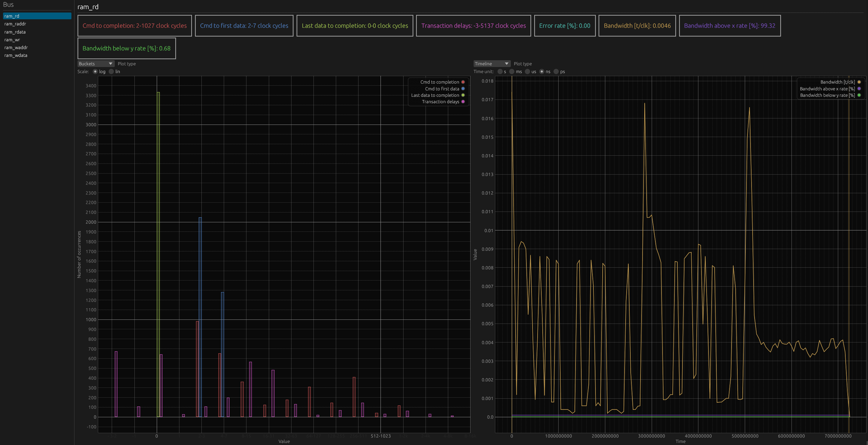Toggle Bandwidth above x rate legend dot

point(859,89)
